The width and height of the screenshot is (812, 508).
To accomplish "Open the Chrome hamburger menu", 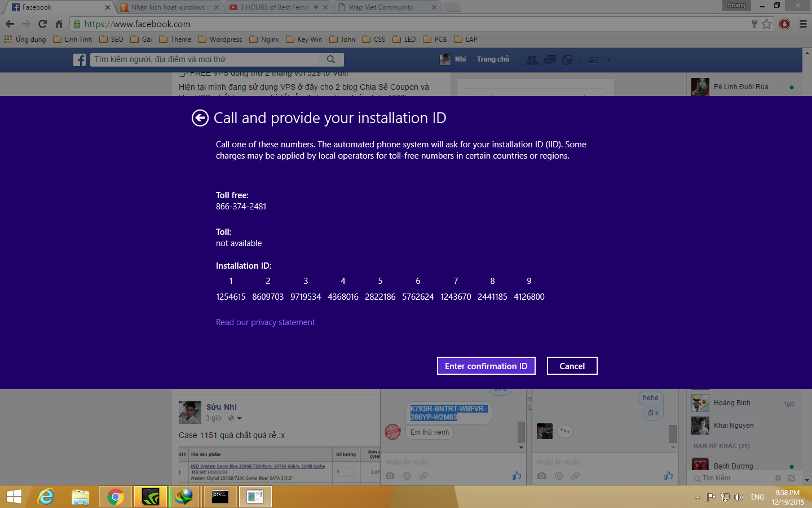I will coord(803,24).
